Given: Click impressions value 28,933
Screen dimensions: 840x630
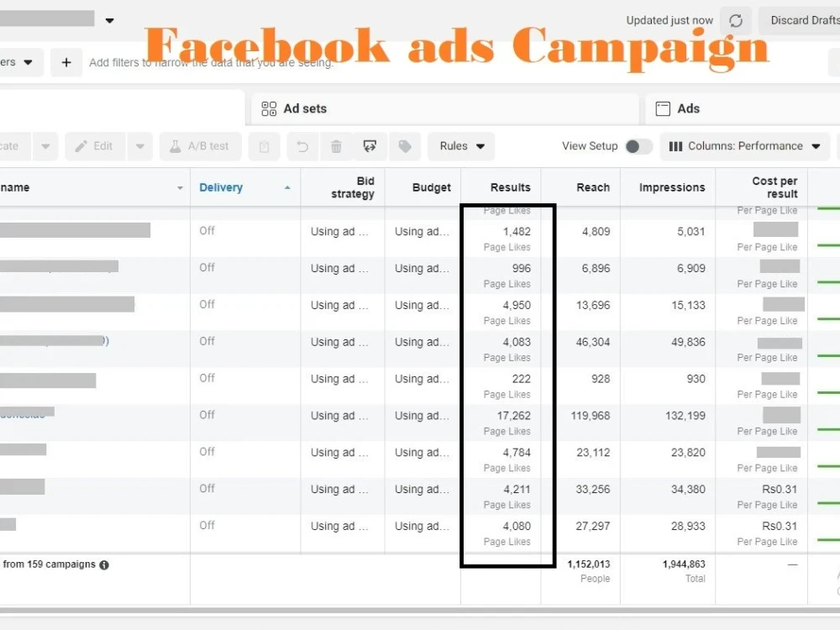Looking at the screenshot, I should (688, 527).
